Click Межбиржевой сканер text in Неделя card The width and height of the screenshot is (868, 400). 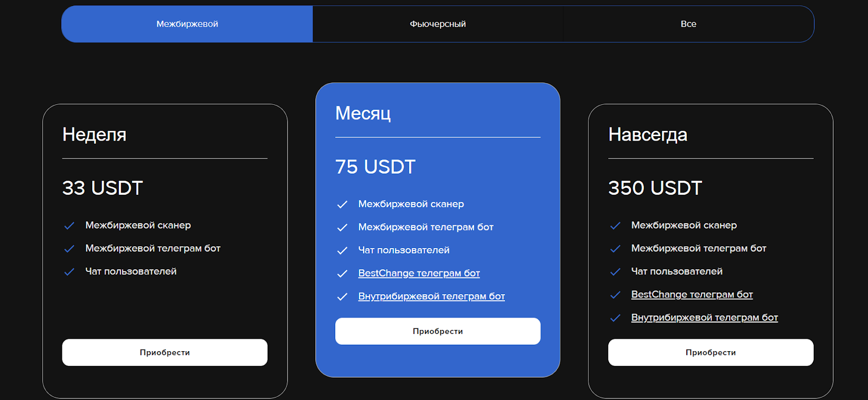(x=138, y=225)
